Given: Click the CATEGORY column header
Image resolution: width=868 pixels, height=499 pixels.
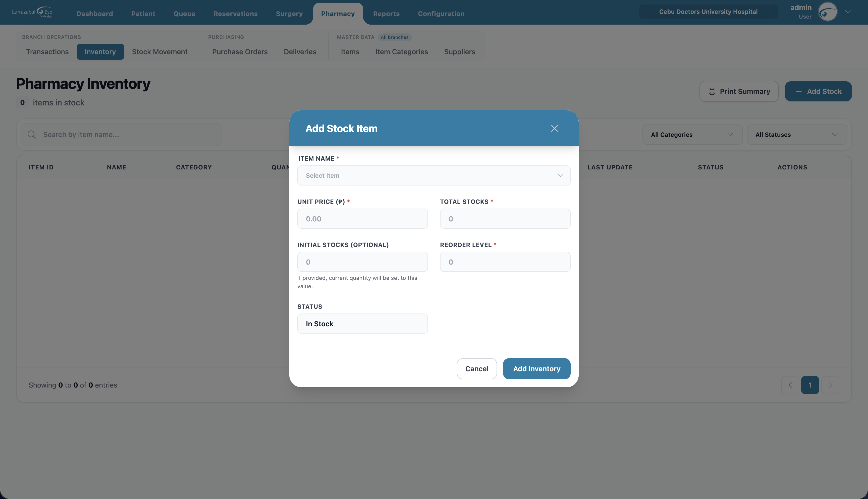Looking at the screenshot, I should click(x=194, y=167).
